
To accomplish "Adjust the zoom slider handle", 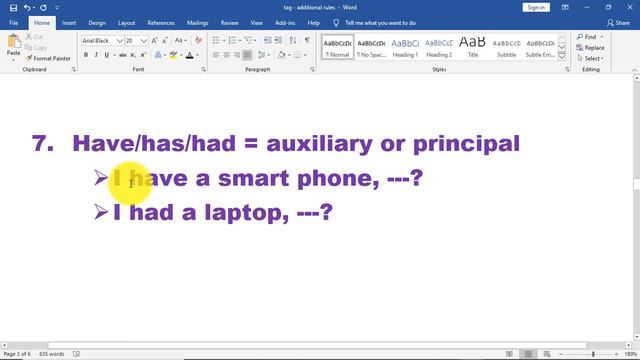I will (593, 354).
